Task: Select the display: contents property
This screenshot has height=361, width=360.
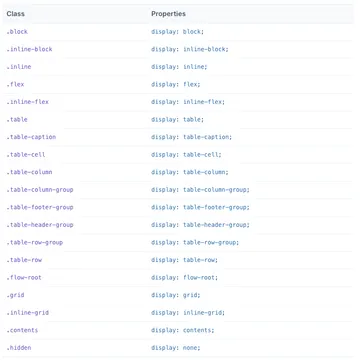Action: click(x=183, y=330)
